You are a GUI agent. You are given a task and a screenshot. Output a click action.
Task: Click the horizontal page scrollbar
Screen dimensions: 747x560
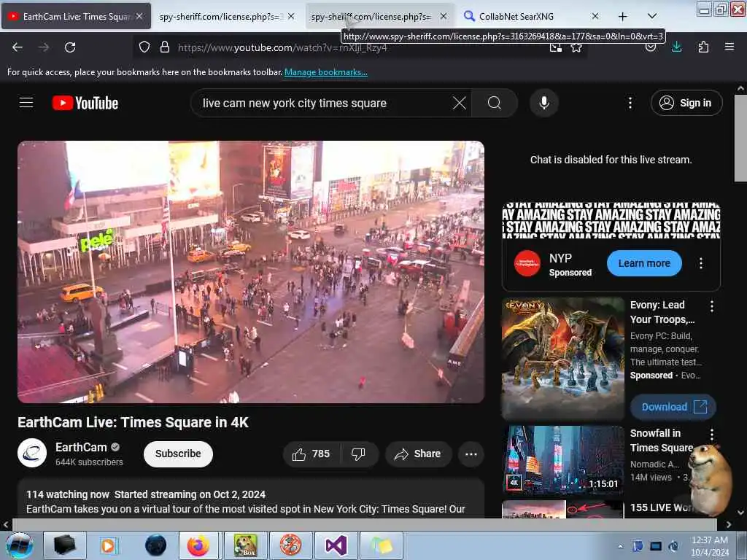365,524
